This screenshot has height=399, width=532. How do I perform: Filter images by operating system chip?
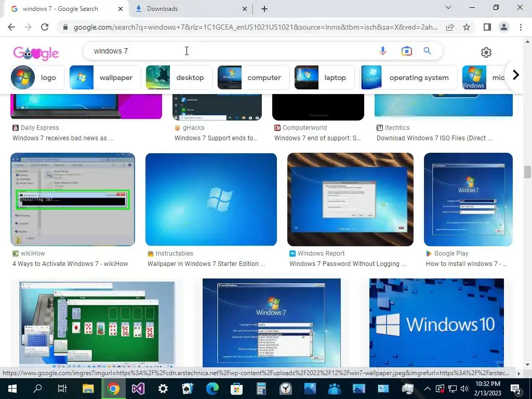(408, 77)
